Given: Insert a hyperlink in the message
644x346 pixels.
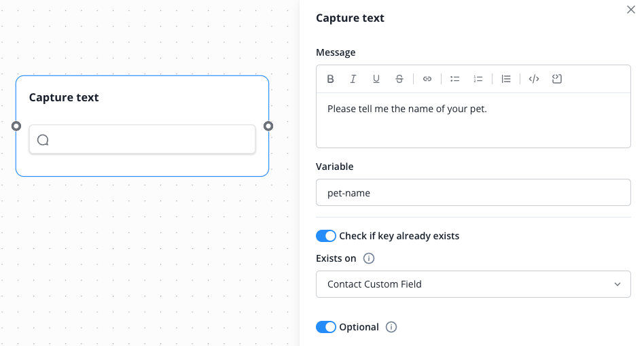Looking at the screenshot, I should pos(427,79).
